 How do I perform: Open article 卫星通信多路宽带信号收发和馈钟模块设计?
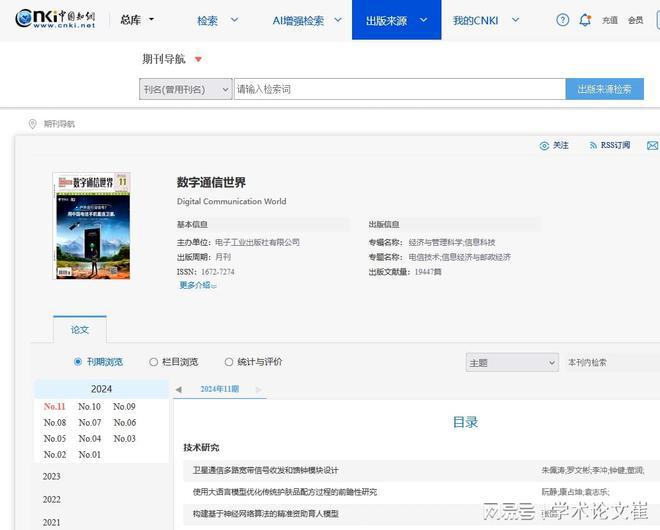266,470
